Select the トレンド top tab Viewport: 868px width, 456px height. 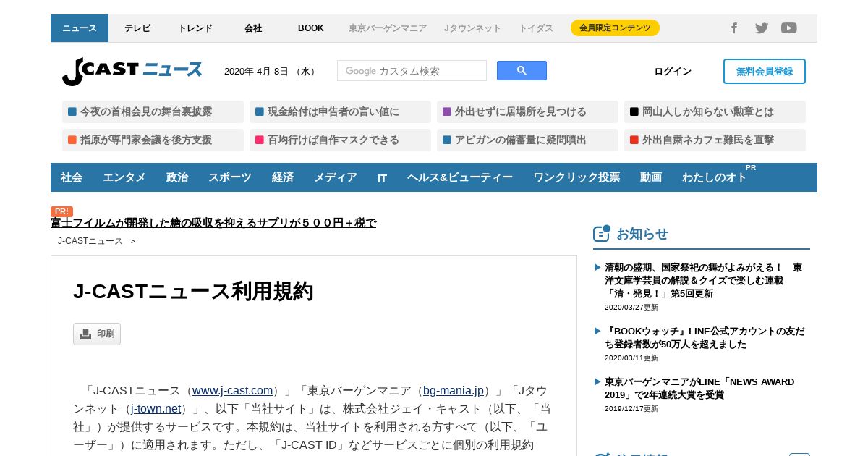(x=195, y=28)
